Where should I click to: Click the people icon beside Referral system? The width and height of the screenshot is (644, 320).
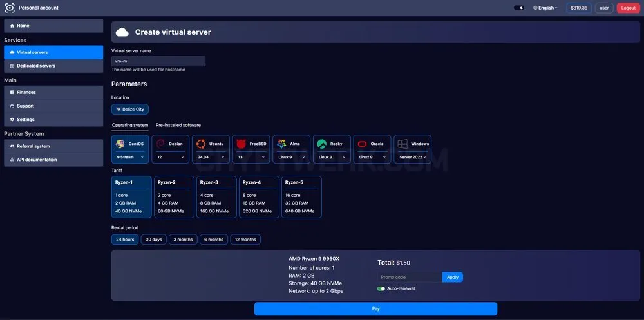[12, 146]
